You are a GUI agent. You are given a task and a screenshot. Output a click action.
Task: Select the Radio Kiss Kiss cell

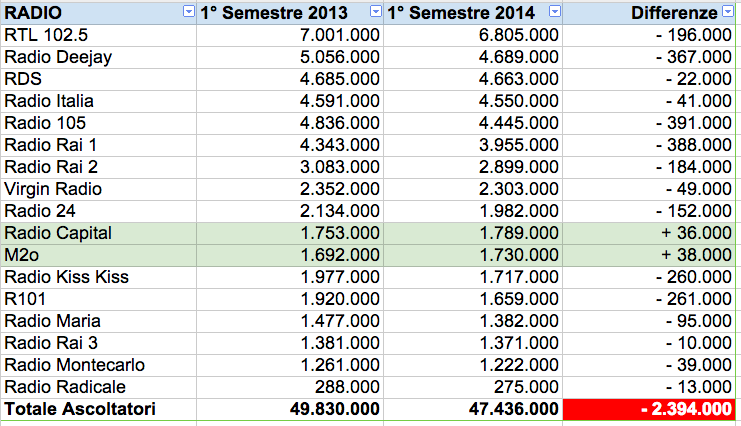pos(98,278)
